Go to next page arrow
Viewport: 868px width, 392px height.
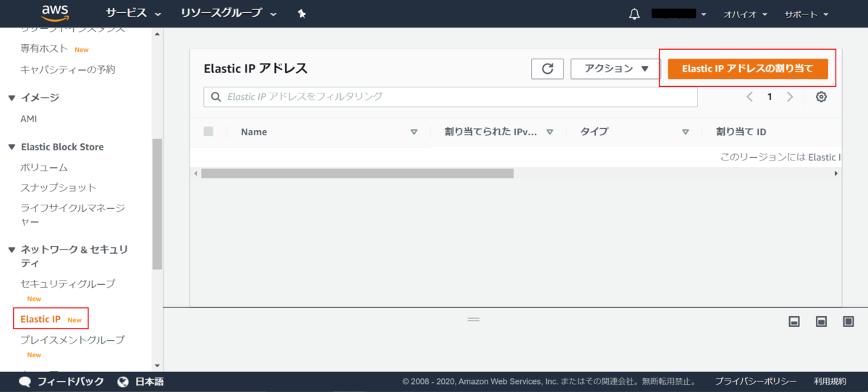[x=790, y=97]
